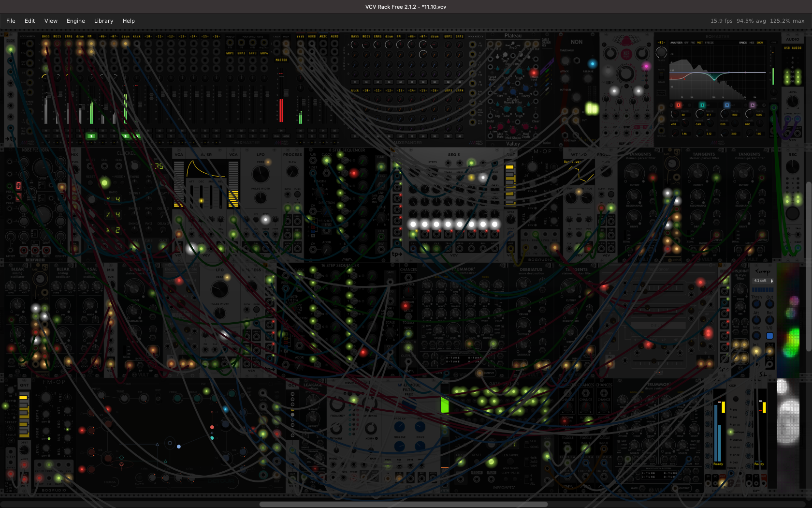This screenshot has height=508, width=812.
Task: Click the EQMaster blue band 3 button
Action: click(x=726, y=105)
